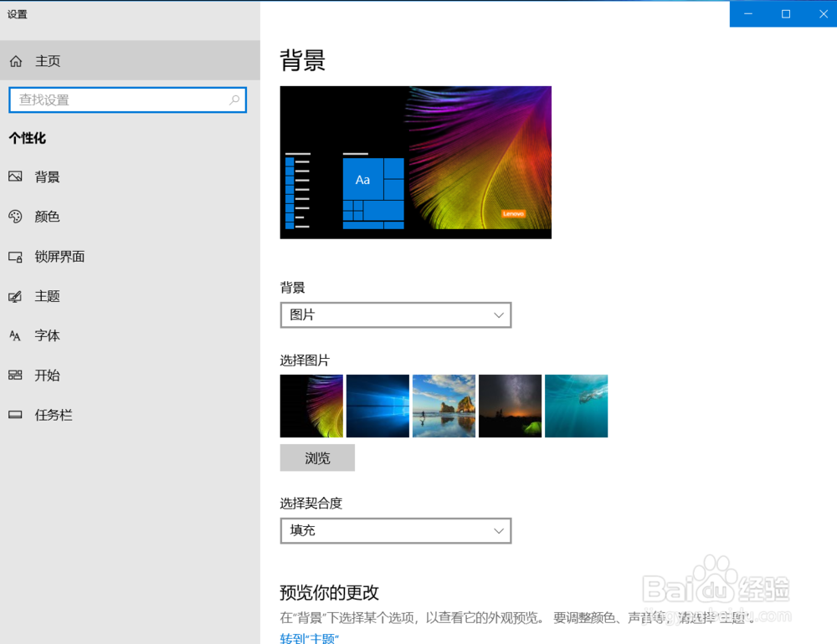Open 主题 settings in the sidebar

click(17, 296)
